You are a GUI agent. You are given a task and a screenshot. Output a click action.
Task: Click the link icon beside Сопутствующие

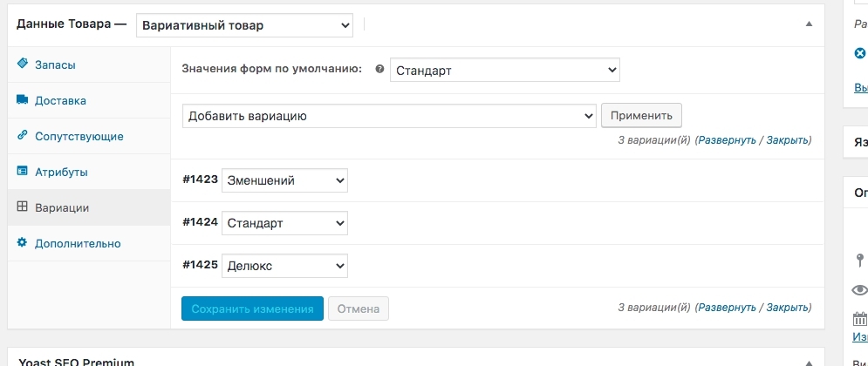point(22,136)
